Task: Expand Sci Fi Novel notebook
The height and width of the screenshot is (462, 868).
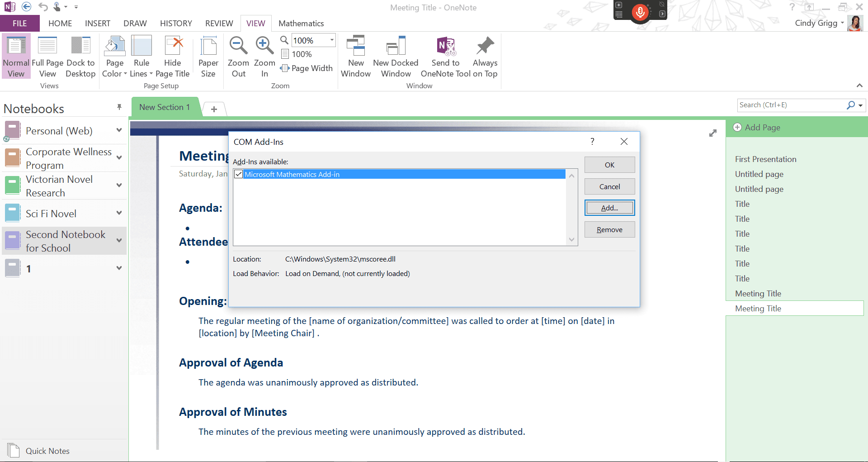Action: click(119, 213)
